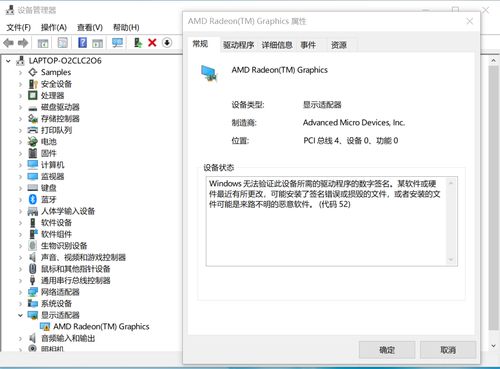Click the Back arrow in Device Manager toolbar
500x369 pixels.
[8, 43]
